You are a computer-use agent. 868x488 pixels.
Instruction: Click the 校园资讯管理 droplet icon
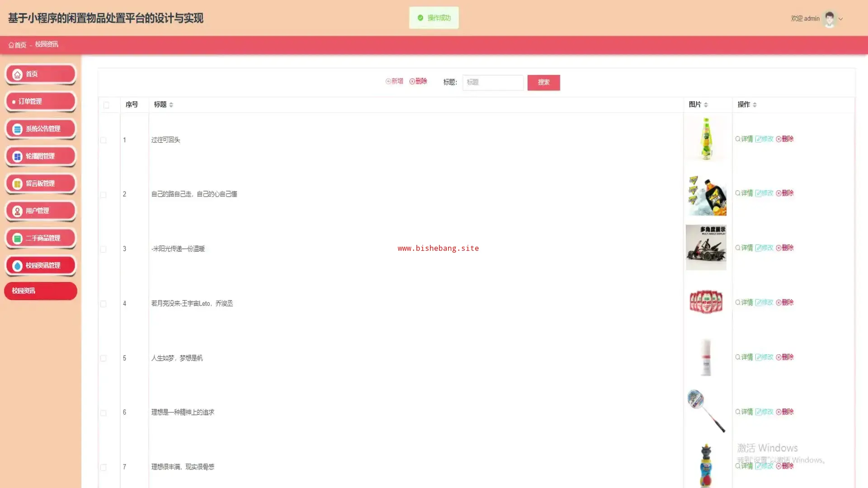[x=17, y=266]
